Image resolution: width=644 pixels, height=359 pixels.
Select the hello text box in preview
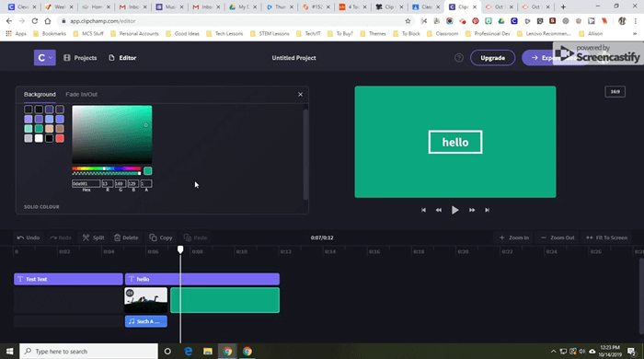pyautogui.click(x=455, y=142)
